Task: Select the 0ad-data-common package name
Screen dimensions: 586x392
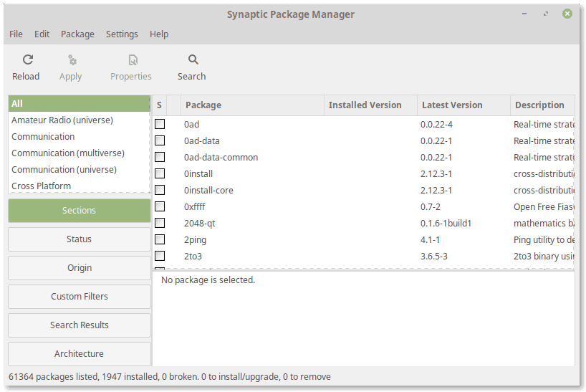Action: tap(221, 158)
